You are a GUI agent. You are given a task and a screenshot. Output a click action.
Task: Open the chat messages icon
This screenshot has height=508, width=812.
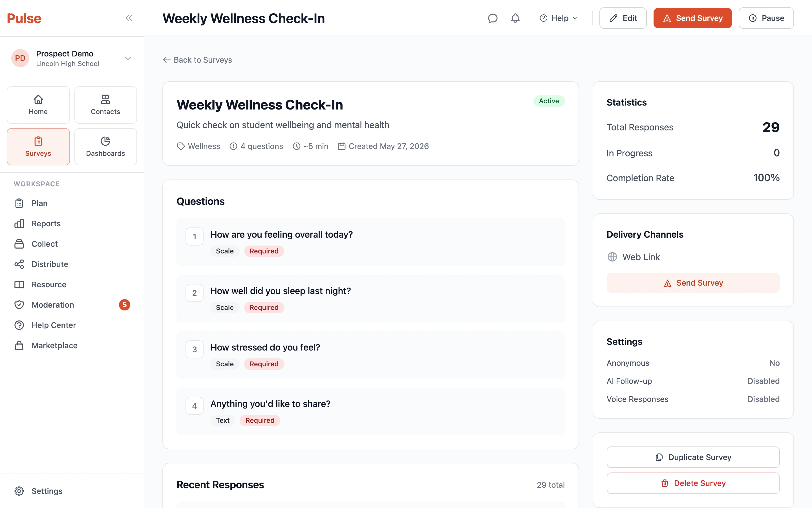point(493,18)
